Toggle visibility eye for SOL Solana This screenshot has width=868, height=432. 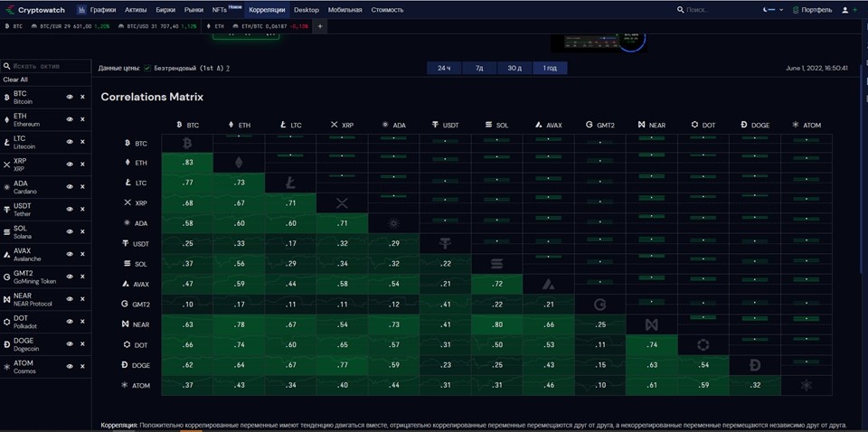[70, 231]
